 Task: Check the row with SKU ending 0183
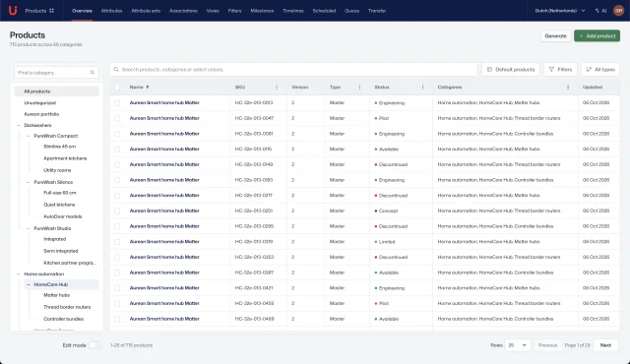[x=117, y=180]
